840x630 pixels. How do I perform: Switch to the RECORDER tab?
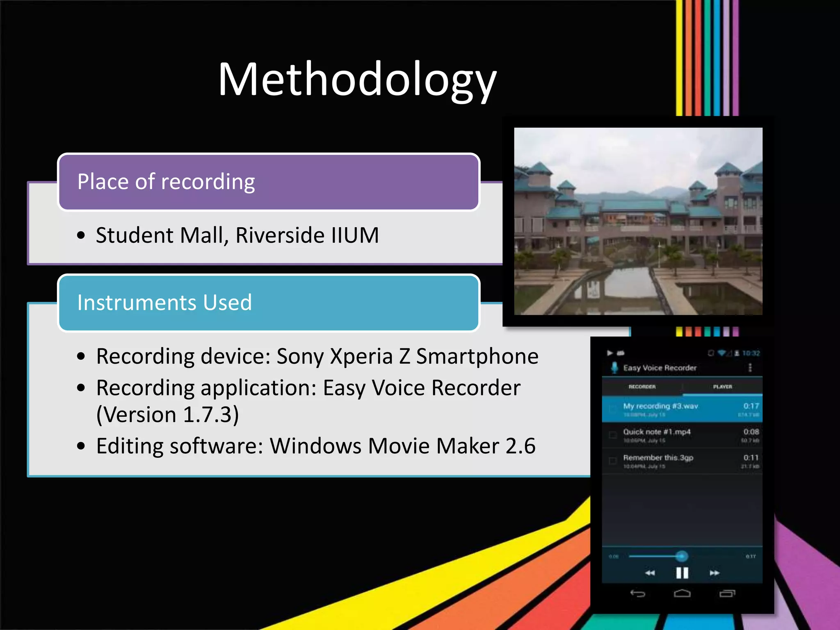pos(642,386)
